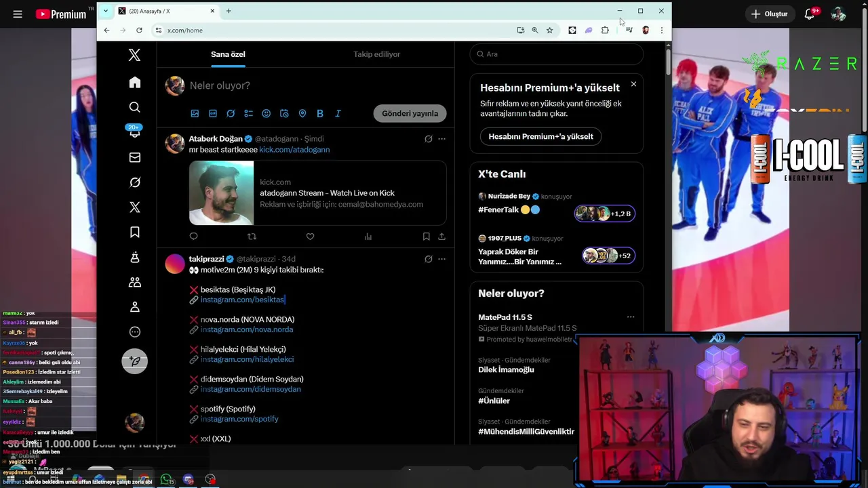This screenshot has width=868, height=488.
Task: Open more options for MatePad 11.5 S trend
Action: pos(631,317)
